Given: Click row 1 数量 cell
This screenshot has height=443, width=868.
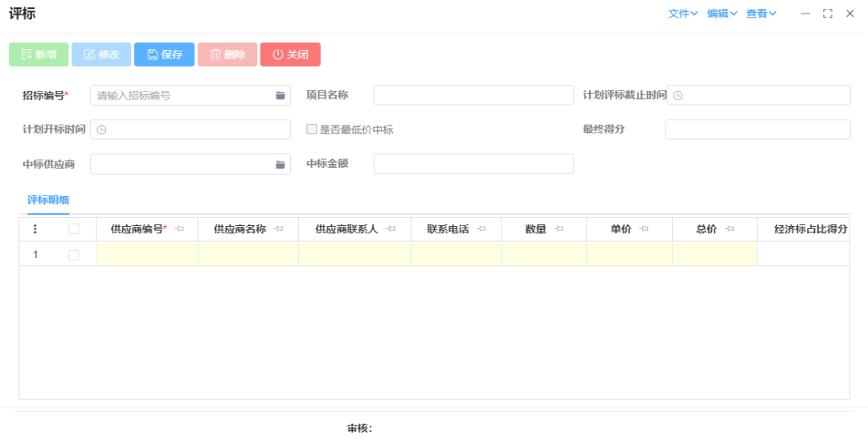Looking at the screenshot, I should (x=544, y=255).
